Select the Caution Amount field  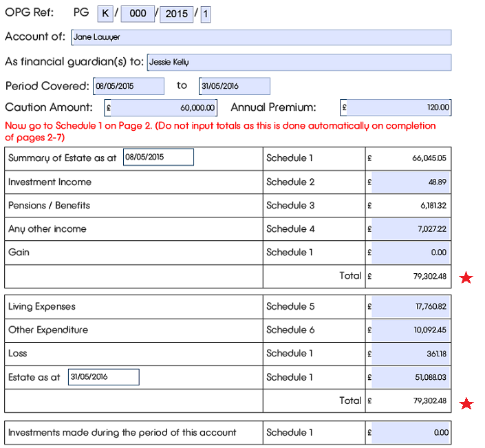tap(161, 108)
